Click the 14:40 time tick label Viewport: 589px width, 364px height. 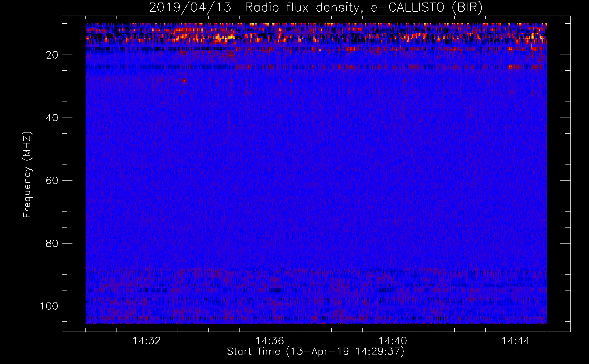click(393, 341)
